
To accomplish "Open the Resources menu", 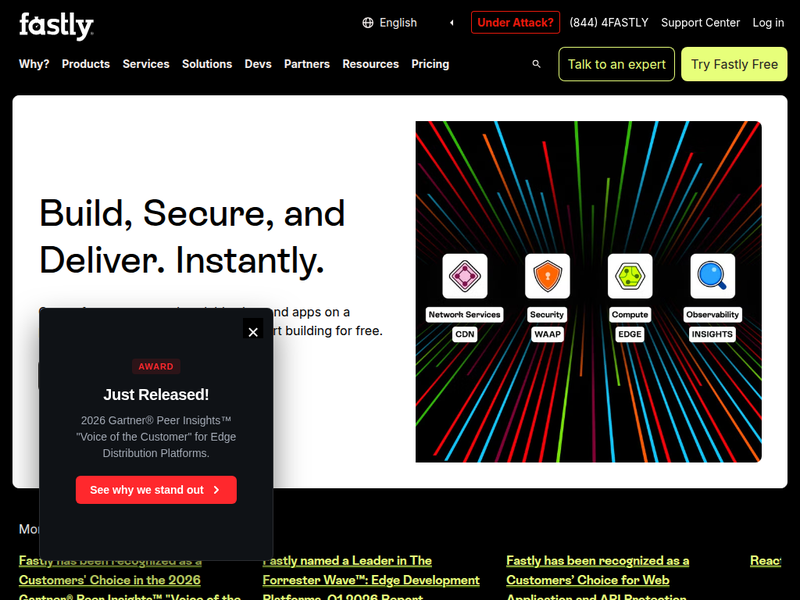I will pyautogui.click(x=370, y=64).
